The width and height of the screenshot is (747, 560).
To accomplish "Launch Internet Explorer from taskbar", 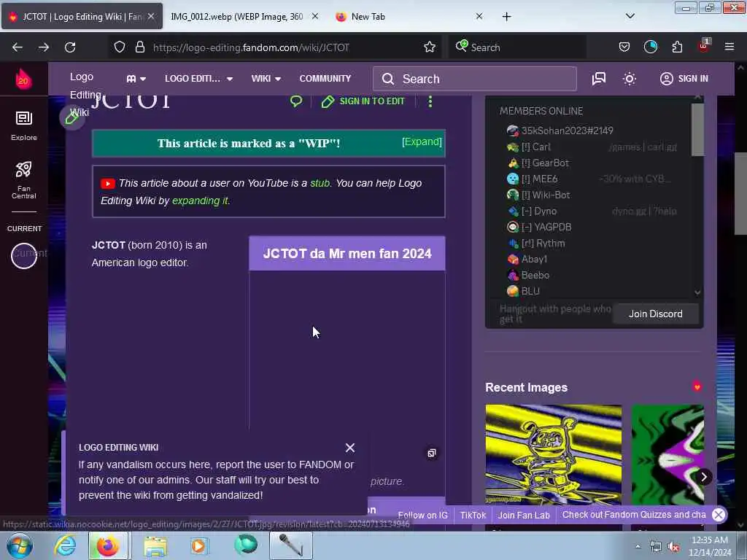I will click(65, 545).
